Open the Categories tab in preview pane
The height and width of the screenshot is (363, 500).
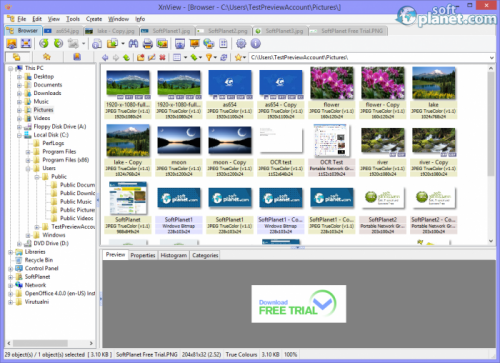point(205,255)
